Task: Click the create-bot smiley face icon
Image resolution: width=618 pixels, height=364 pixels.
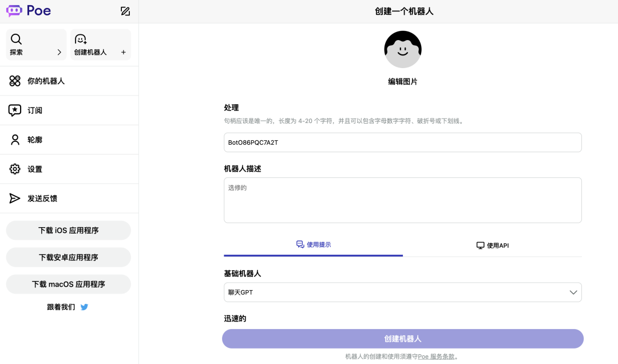Action: (81, 39)
